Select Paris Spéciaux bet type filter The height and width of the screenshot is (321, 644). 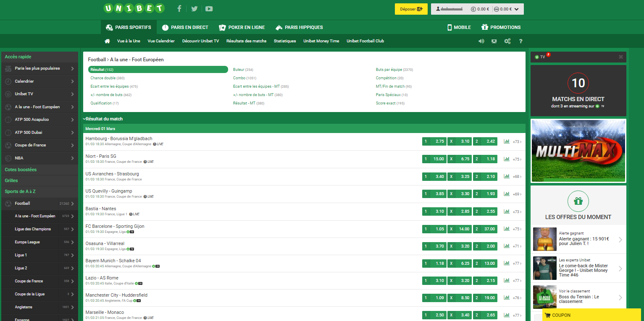[x=392, y=95]
